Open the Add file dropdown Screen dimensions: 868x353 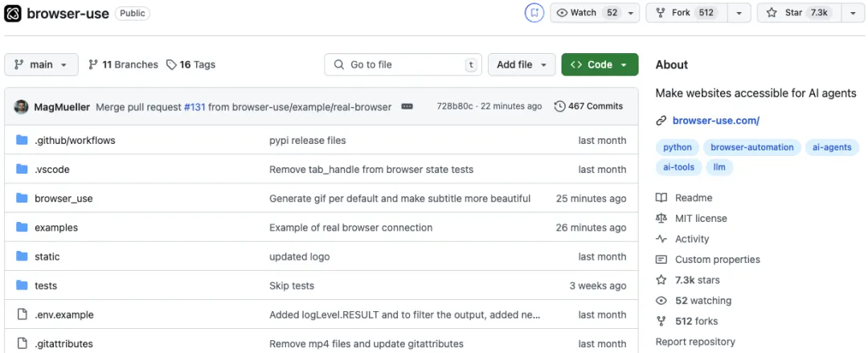(522, 65)
